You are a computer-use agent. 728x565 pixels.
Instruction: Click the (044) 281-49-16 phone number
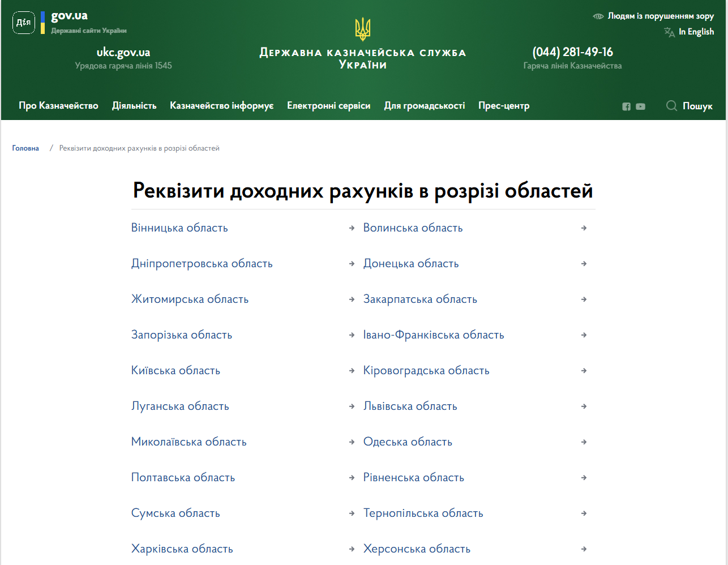[572, 52]
